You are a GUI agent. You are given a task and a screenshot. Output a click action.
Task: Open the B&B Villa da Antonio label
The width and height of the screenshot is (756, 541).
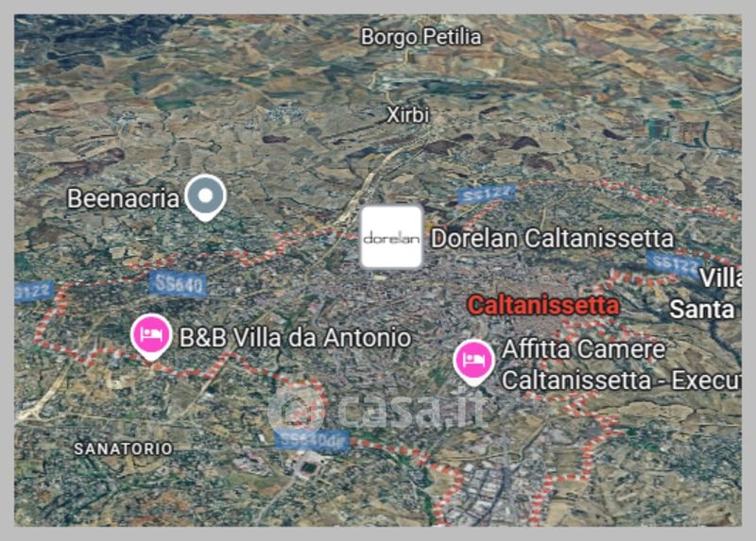[x=296, y=337]
